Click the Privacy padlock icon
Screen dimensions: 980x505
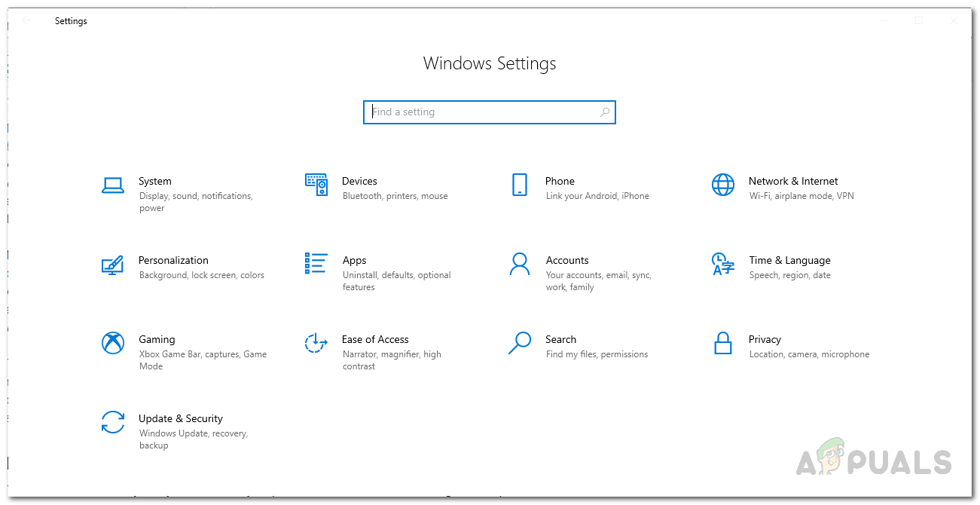click(723, 343)
